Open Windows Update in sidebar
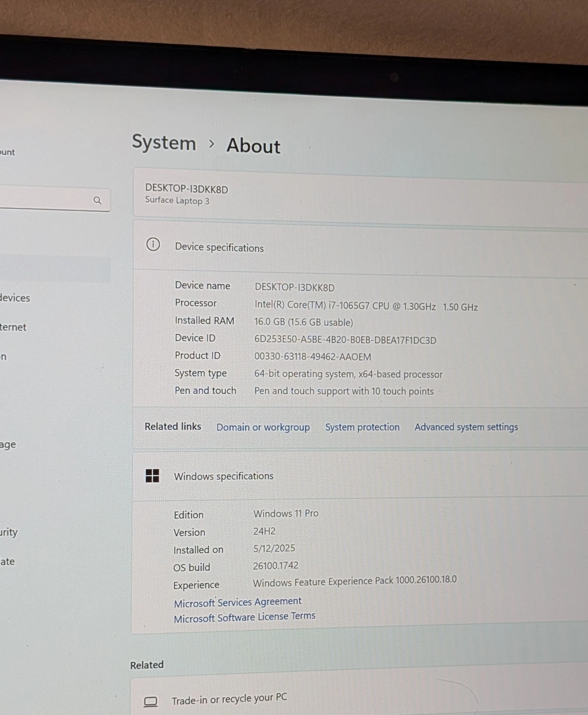The height and width of the screenshot is (715, 588). coord(7,562)
